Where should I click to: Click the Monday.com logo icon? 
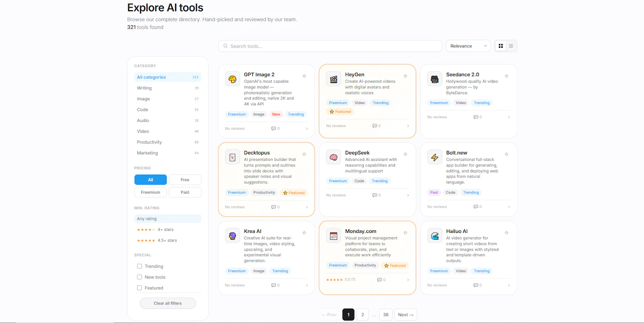[334, 236]
